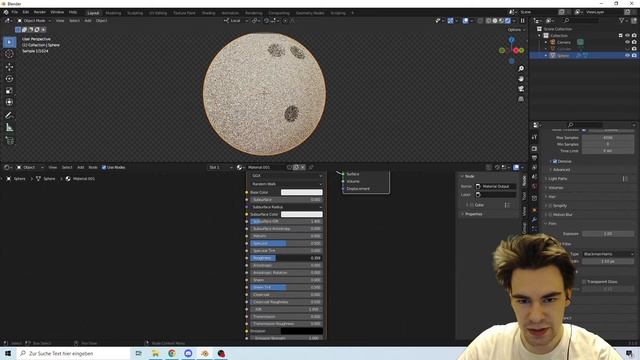Activate the Select Box tool in the viewport toolbar
Viewport: 640px width, 360px height.
point(9,42)
